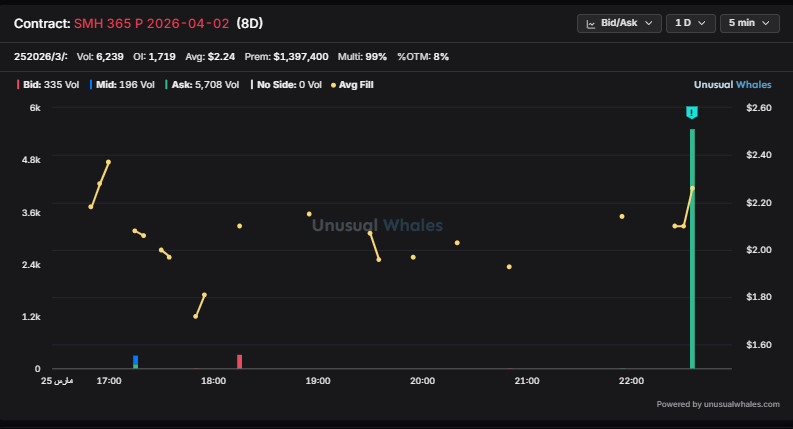The width and height of the screenshot is (793, 429).
Task: Click the OI: 1,719 stat
Action: pos(154,57)
